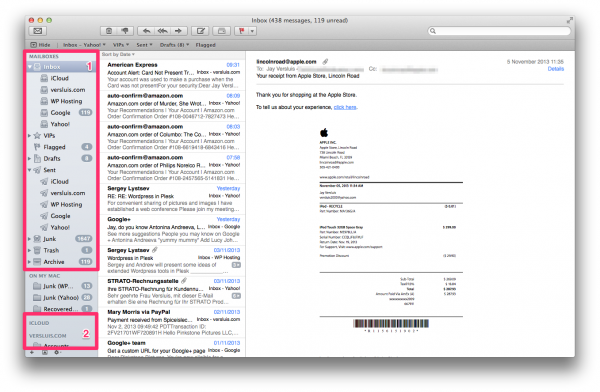The height and width of the screenshot is (392, 600).
Task: Click the Reply All double-arrow icon
Action: pos(162,31)
